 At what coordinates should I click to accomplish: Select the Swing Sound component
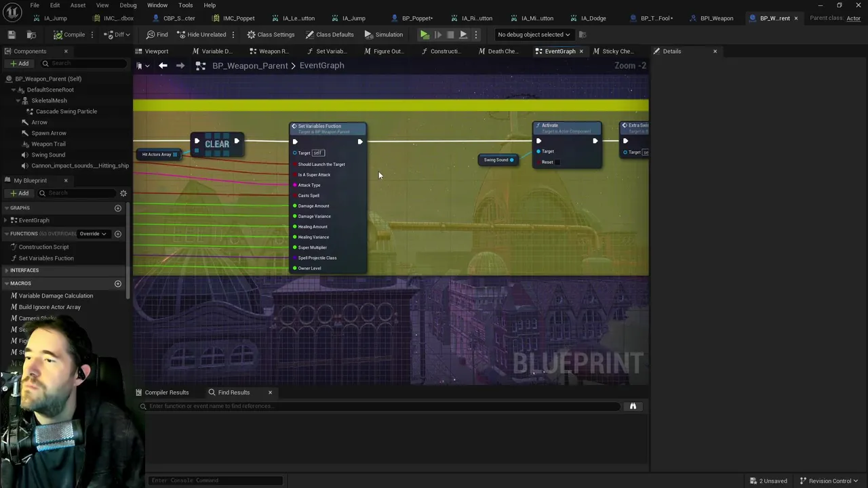pos(48,155)
